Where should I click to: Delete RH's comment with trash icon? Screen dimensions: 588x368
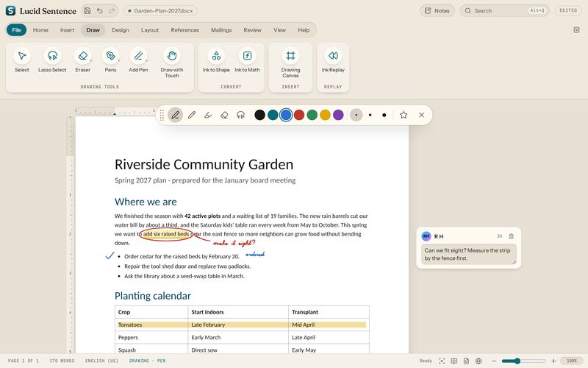point(511,236)
